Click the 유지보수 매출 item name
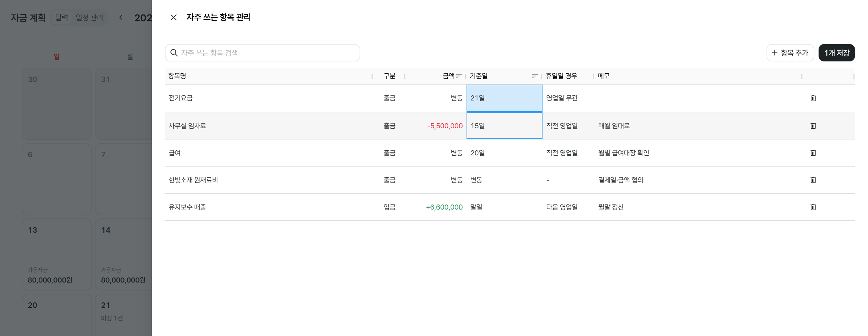This screenshot has width=868, height=336. click(187, 207)
